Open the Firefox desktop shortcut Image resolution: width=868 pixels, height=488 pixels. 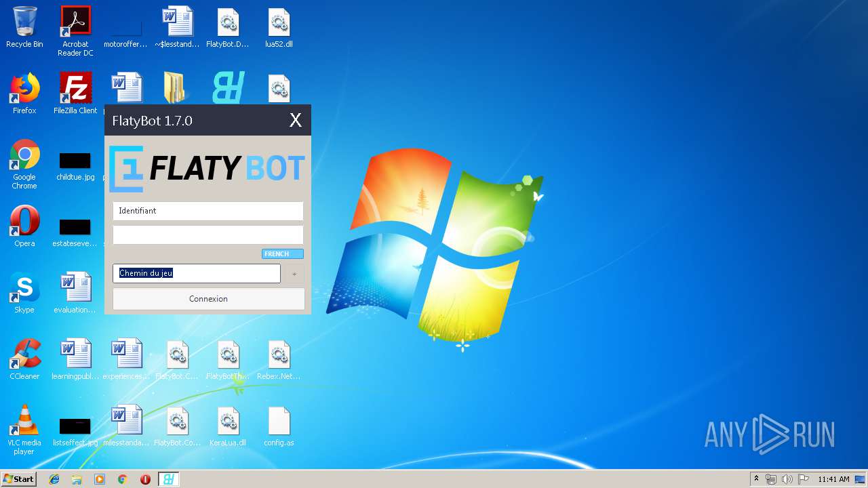click(x=24, y=94)
